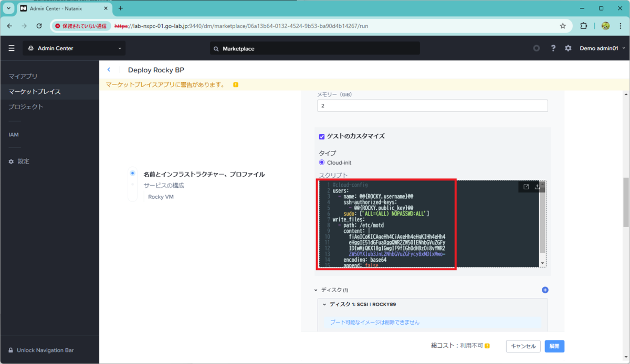The height and width of the screenshot is (364, 630).
Task: Click the 保護されていない通信 security badge
Action: pyautogui.click(x=81, y=26)
